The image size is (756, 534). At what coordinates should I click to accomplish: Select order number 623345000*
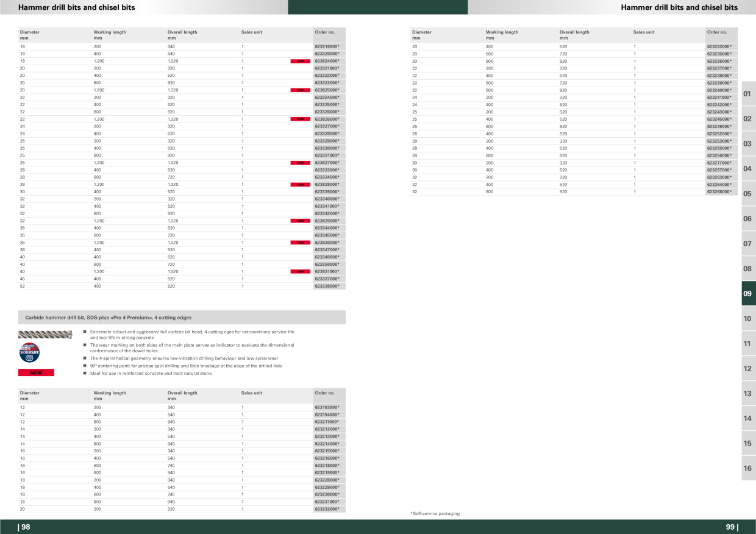[327, 235]
